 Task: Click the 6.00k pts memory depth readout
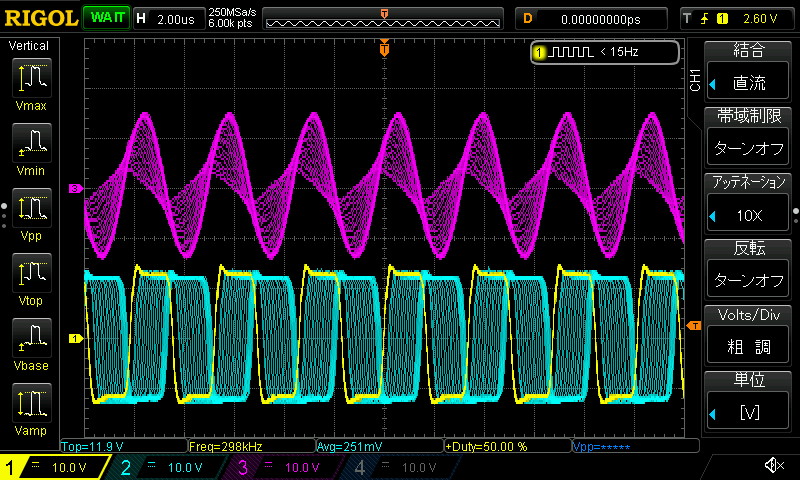click(231, 23)
